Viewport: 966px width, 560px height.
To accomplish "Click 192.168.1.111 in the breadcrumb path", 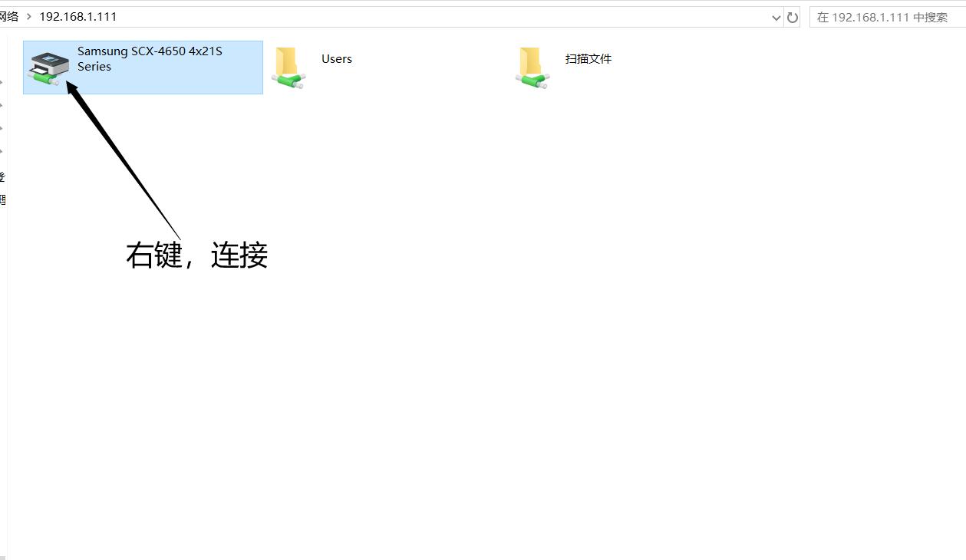I will [77, 15].
